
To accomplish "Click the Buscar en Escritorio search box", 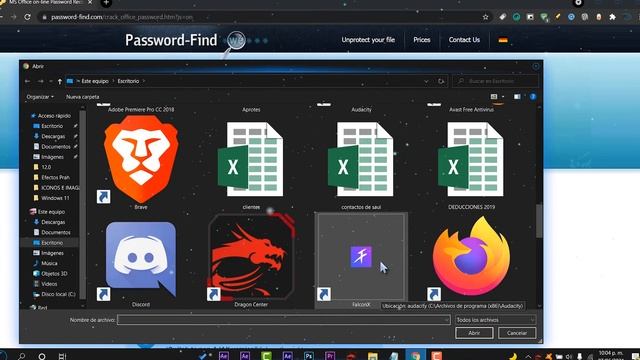I will tap(496, 81).
